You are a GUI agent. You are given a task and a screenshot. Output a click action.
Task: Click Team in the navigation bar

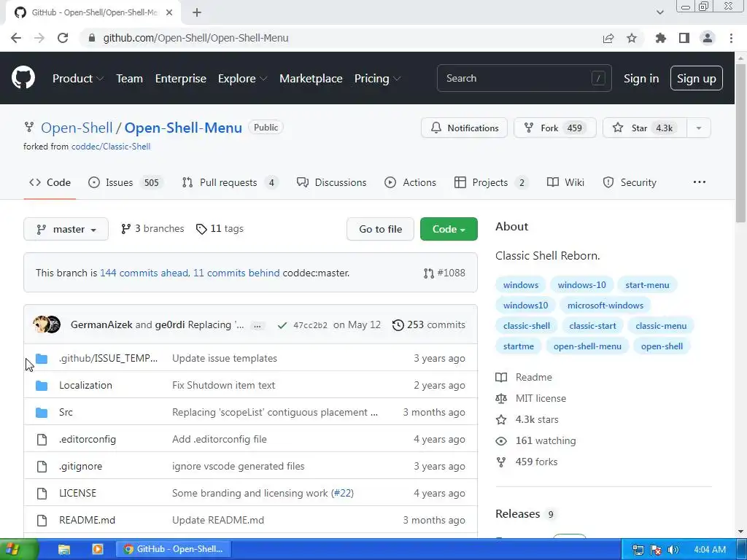coord(130,79)
